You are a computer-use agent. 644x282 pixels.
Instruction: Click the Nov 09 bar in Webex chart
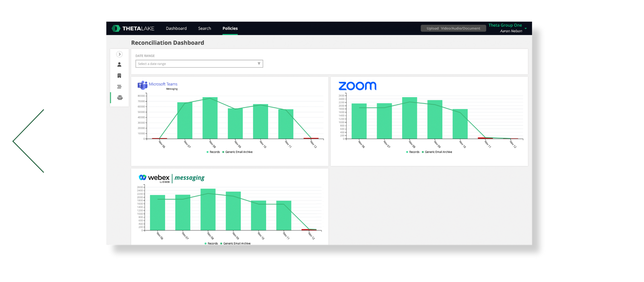click(233, 211)
